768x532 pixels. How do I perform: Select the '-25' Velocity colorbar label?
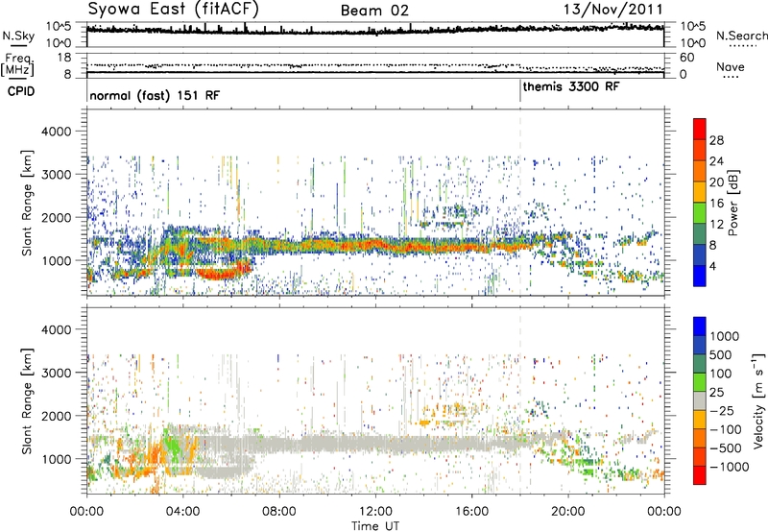(721, 410)
